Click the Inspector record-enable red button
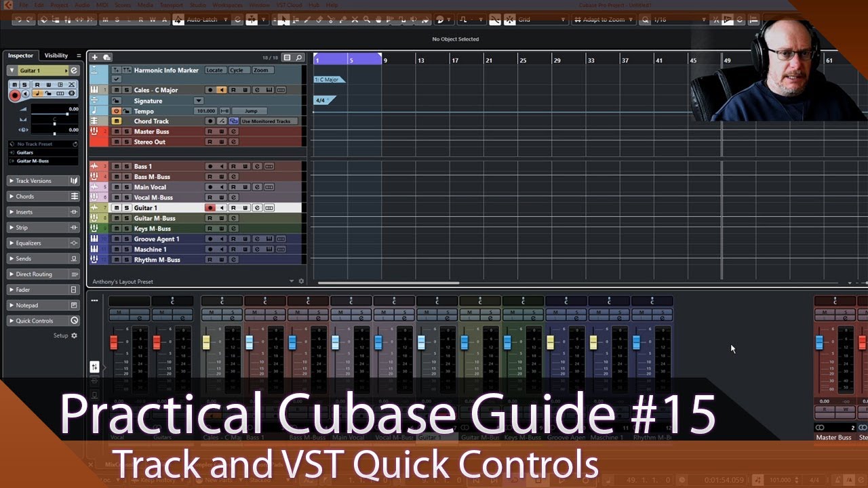This screenshot has height=488, width=868. pos(14,96)
